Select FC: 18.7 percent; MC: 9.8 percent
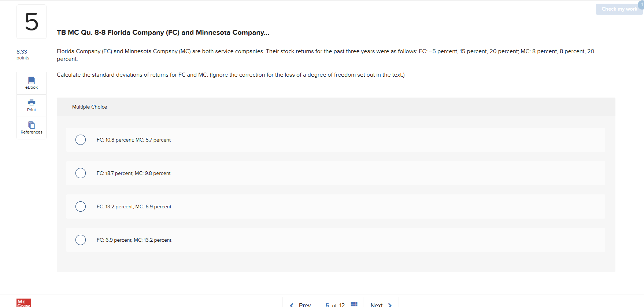The width and height of the screenshot is (644, 307). click(x=81, y=173)
